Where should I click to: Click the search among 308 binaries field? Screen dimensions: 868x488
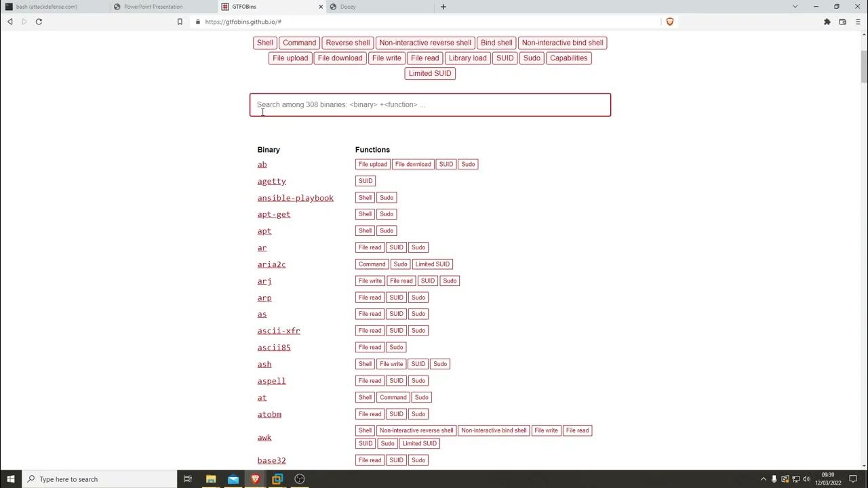tap(430, 105)
